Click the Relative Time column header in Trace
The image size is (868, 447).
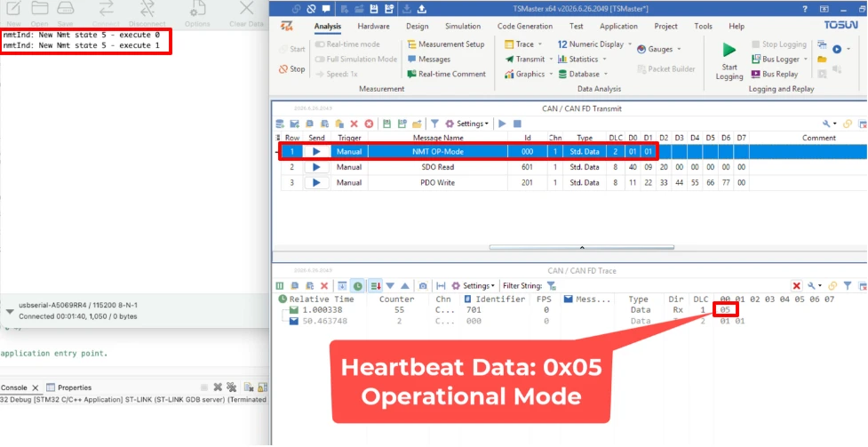321,299
